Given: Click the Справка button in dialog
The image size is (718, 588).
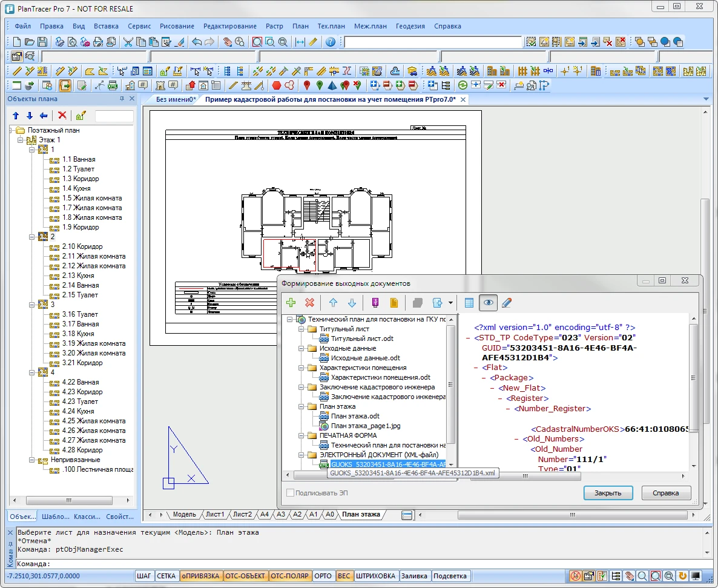Looking at the screenshot, I should pos(666,493).
